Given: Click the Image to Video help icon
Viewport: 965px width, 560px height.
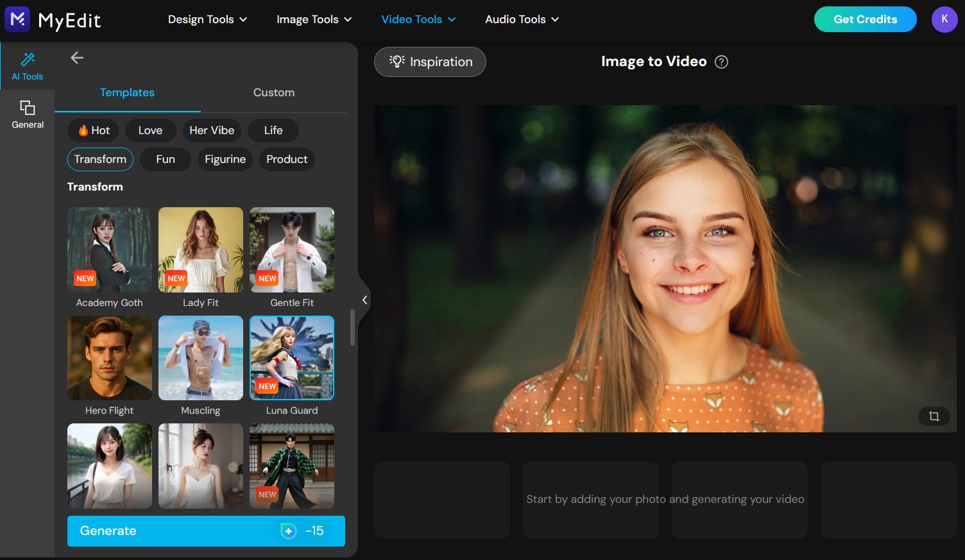Looking at the screenshot, I should pos(722,62).
